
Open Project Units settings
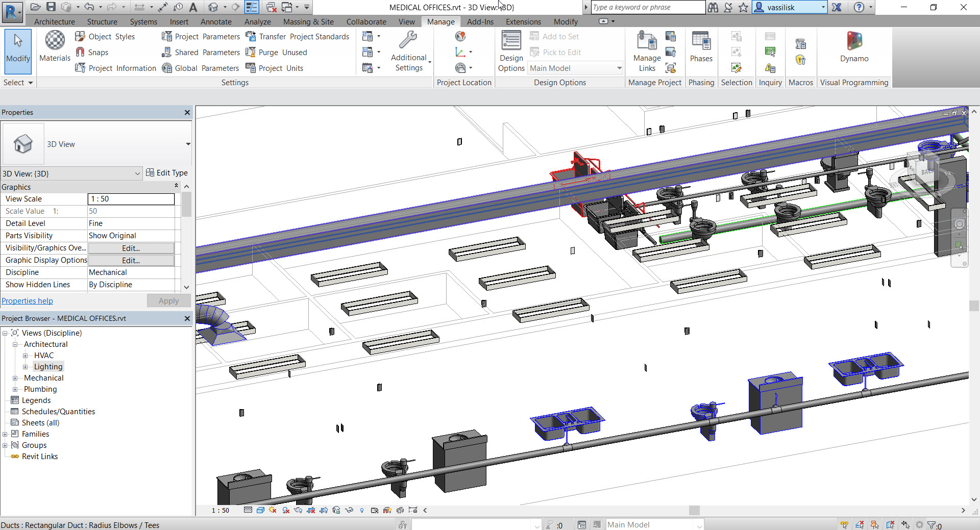(x=275, y=68)
